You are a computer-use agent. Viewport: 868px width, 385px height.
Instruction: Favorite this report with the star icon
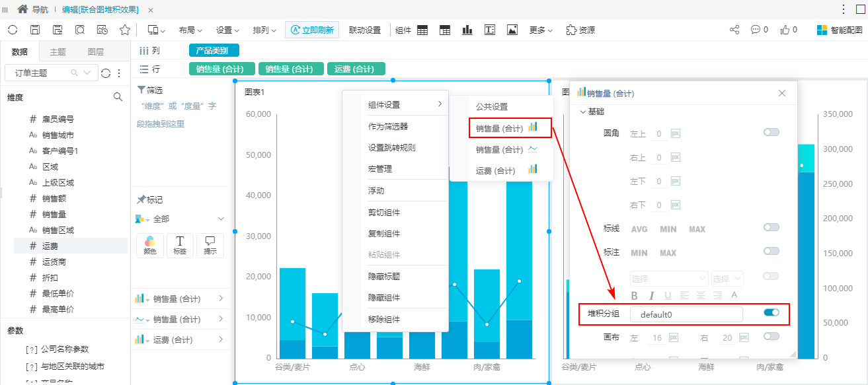(x=125, y=30)
